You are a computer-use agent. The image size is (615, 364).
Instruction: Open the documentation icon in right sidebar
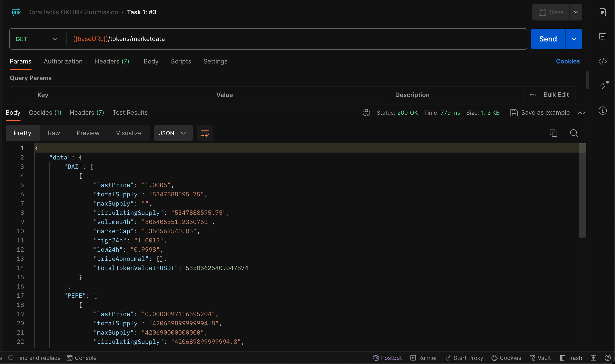click(x=603, y=12)
